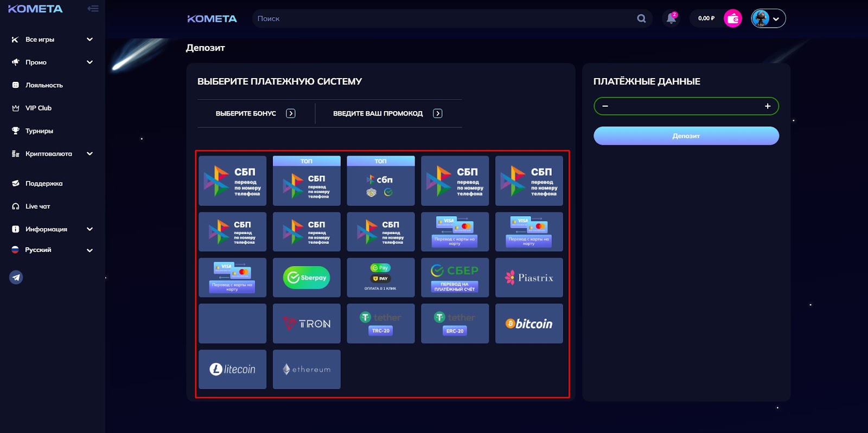Expand Информация menu chevron
Viewport: 868px width, 433px height.
click(90, 229)
